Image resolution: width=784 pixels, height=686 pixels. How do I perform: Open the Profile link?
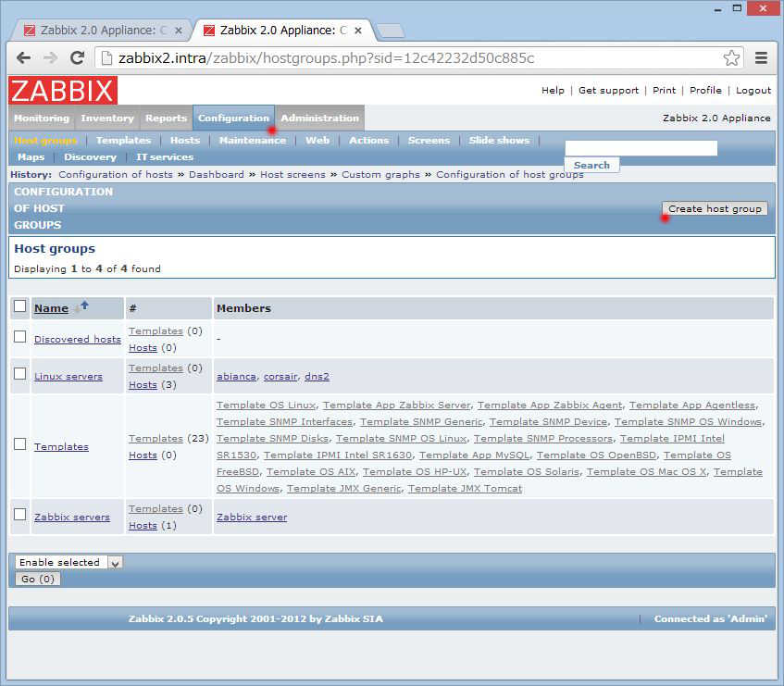[x=705, y=91]
